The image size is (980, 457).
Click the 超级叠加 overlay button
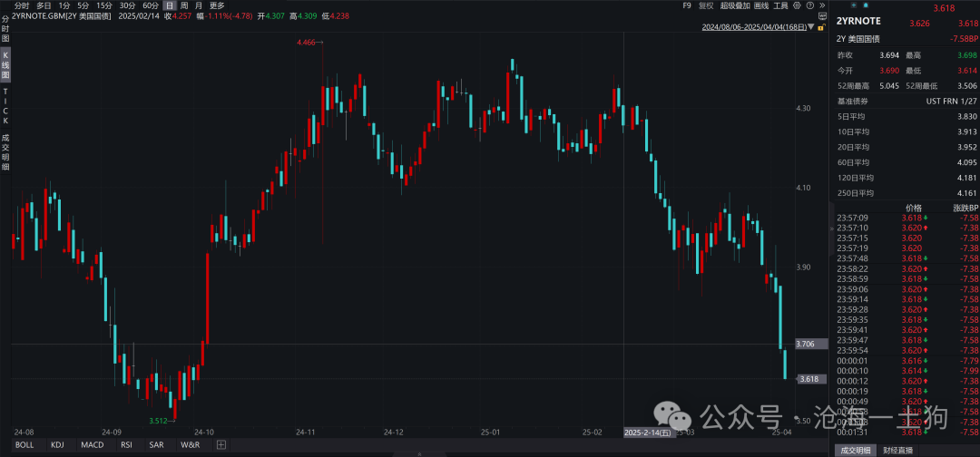735,5
